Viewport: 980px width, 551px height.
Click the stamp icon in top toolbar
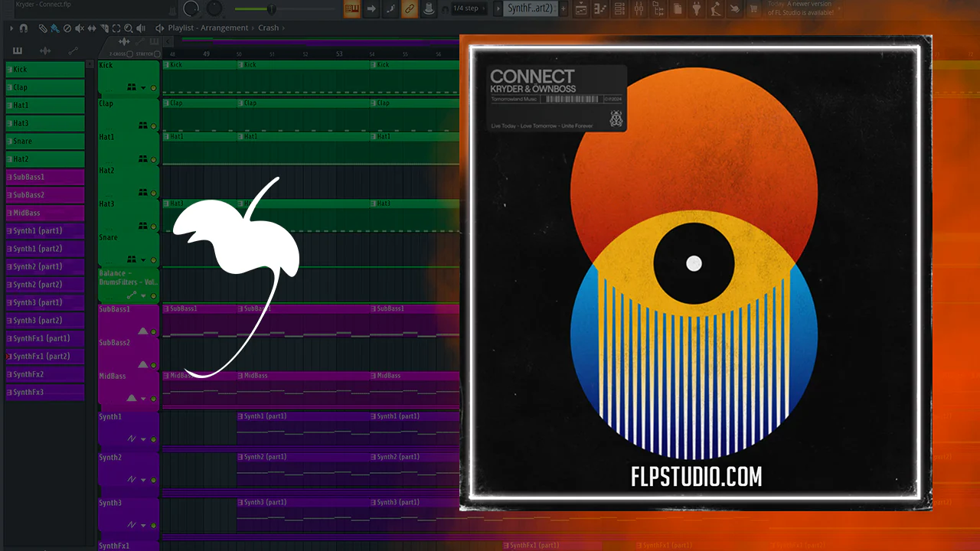429,8
